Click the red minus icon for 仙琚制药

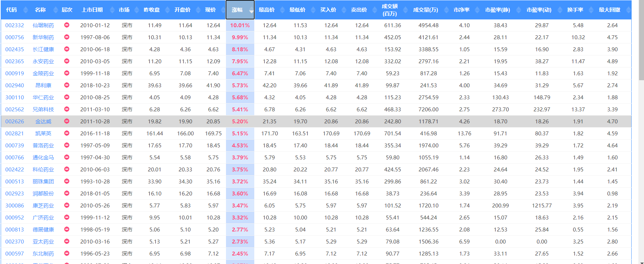coord(66,25)
